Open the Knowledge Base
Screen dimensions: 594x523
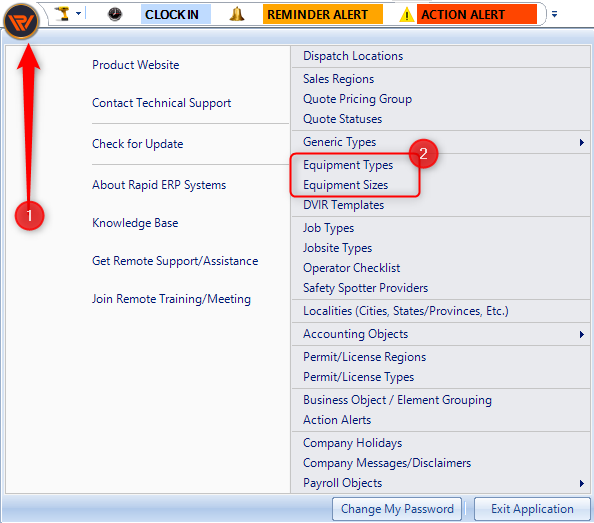(135, 223)
